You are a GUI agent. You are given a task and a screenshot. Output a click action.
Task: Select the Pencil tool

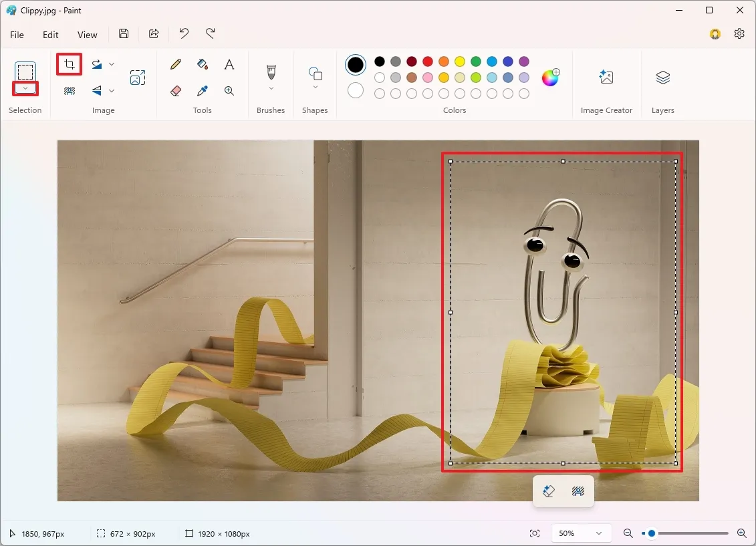174,64
